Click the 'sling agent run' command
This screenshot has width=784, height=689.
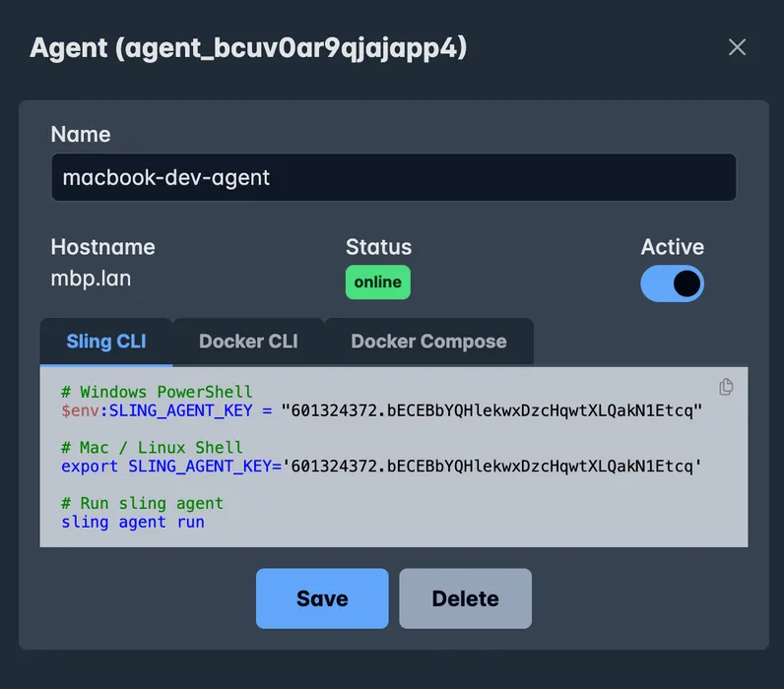point(133,522)
